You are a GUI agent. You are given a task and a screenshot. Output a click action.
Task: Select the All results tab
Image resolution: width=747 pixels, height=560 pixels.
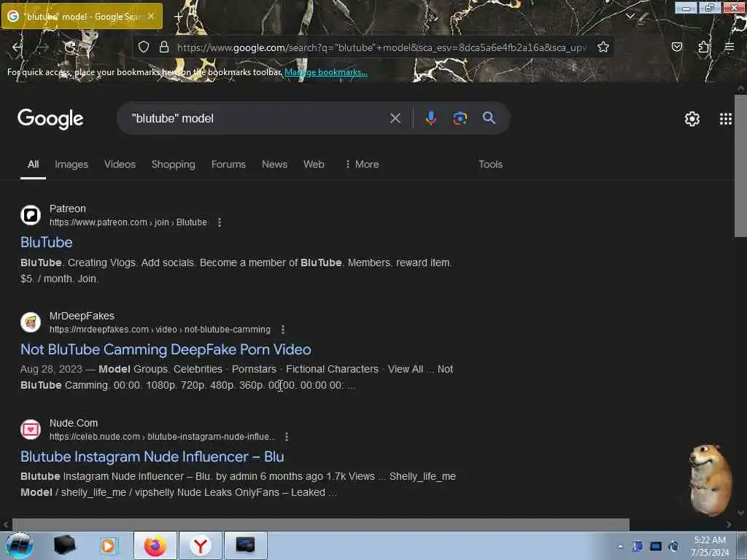pyautogui.click(x=33, y=164)
